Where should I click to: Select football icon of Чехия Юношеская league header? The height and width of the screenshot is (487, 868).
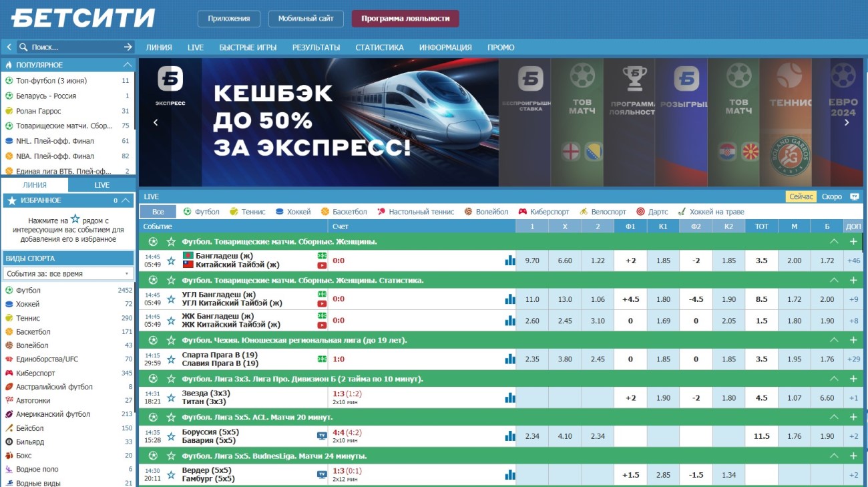tap(153, 340)
